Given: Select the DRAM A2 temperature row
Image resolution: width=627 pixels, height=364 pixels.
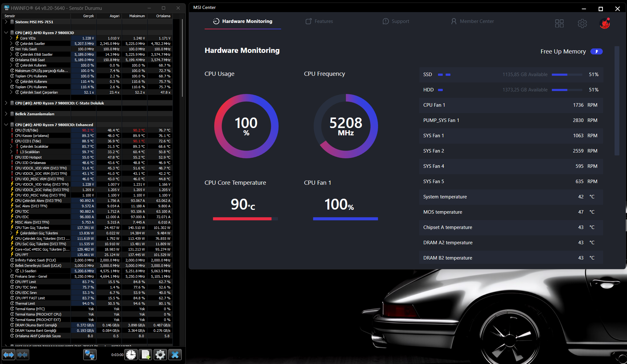Looking at the screenshot, I should [x=511, y=243].
